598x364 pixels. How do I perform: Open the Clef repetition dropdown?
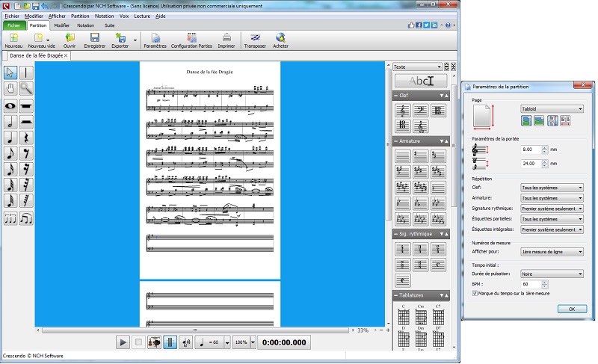coord(552,188)
